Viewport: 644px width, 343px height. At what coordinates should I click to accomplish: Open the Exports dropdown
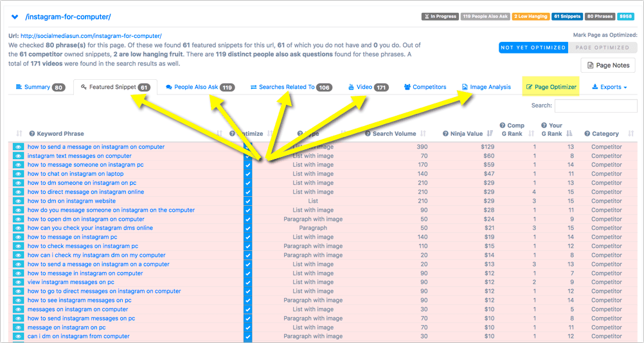609,87
